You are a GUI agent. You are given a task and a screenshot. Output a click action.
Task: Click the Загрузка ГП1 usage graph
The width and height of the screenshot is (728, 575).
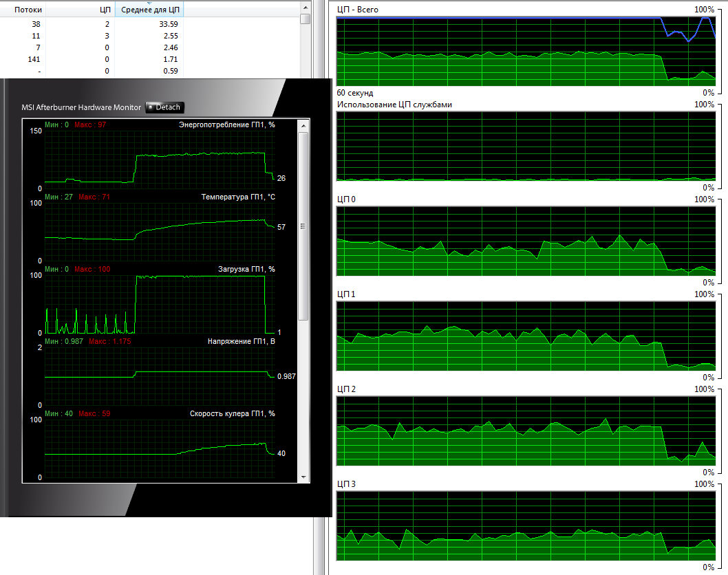(159, 304)
